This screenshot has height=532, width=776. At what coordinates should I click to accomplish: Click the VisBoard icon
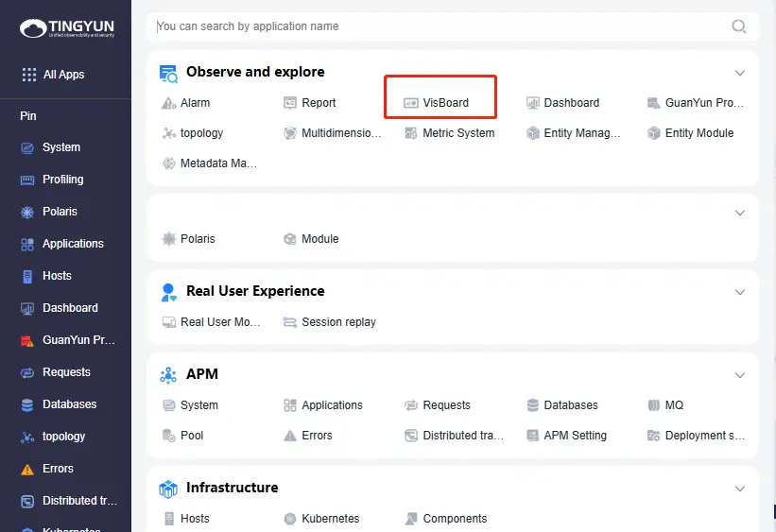[411, 103]
